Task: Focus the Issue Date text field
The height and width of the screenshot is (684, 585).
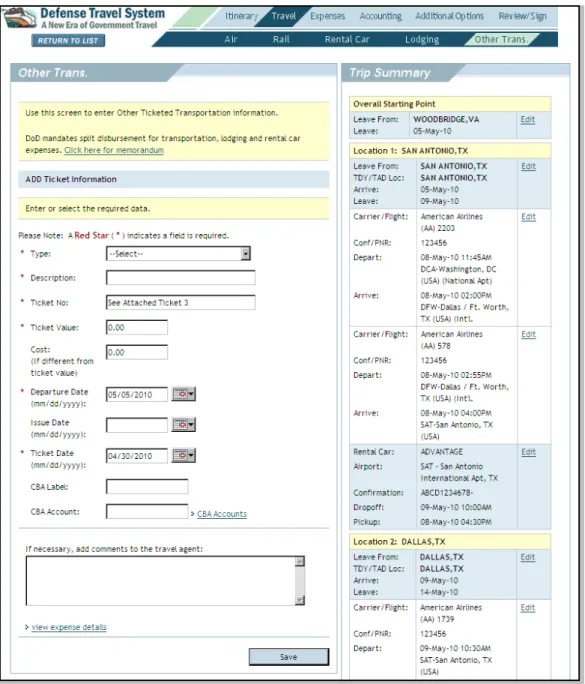Action: tap(137, 425)
